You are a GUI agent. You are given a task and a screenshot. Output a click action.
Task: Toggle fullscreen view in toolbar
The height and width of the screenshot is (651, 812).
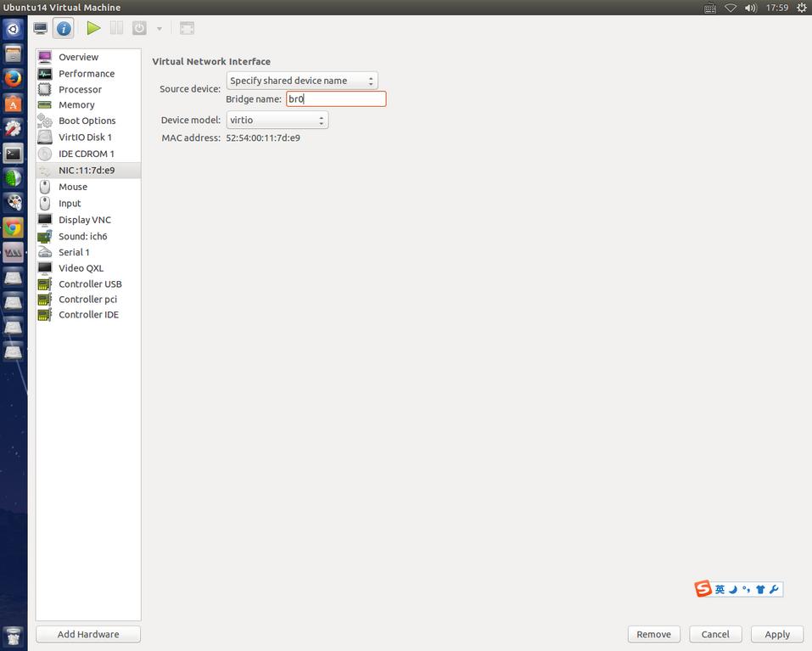(x=188, y=28)
